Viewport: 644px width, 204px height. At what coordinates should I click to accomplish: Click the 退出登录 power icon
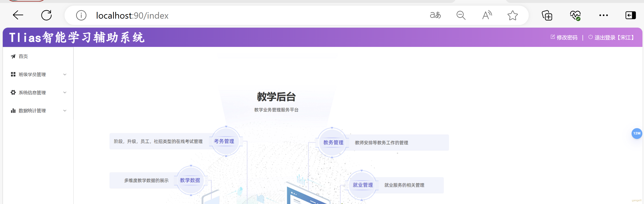590,37
